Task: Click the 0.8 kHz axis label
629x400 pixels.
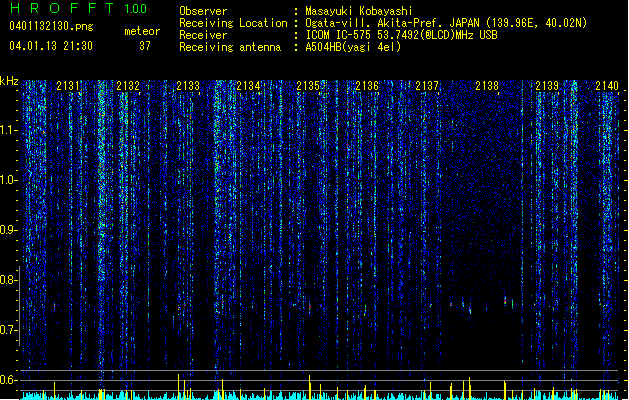Action: [8, 280]
